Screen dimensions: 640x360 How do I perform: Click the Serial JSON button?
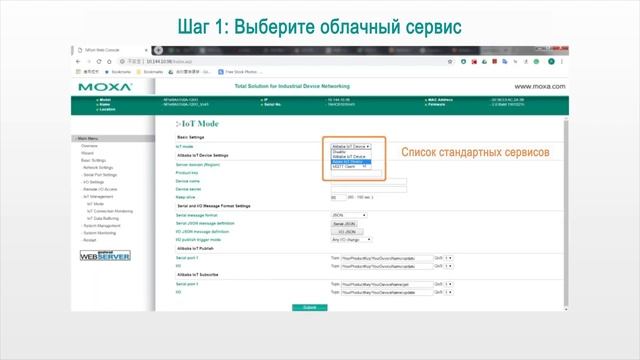tap(344, 224)
